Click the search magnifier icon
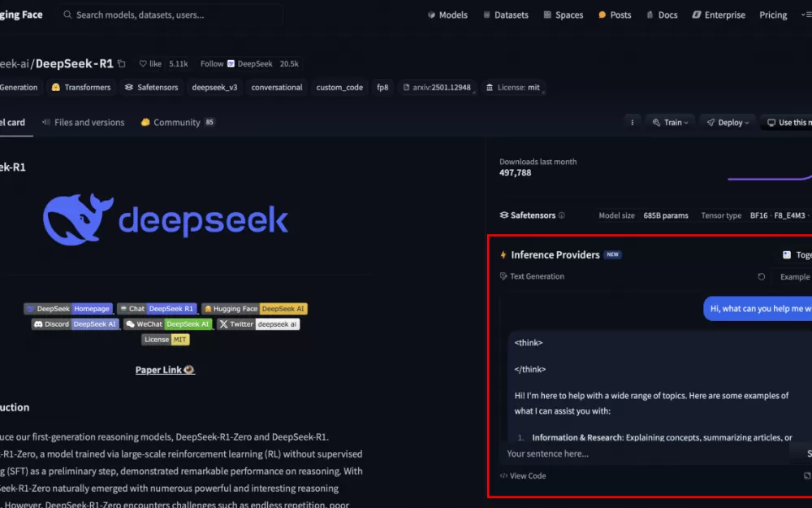Image resolution: width=812 pixels, height=508 pixels. point(67,15)
